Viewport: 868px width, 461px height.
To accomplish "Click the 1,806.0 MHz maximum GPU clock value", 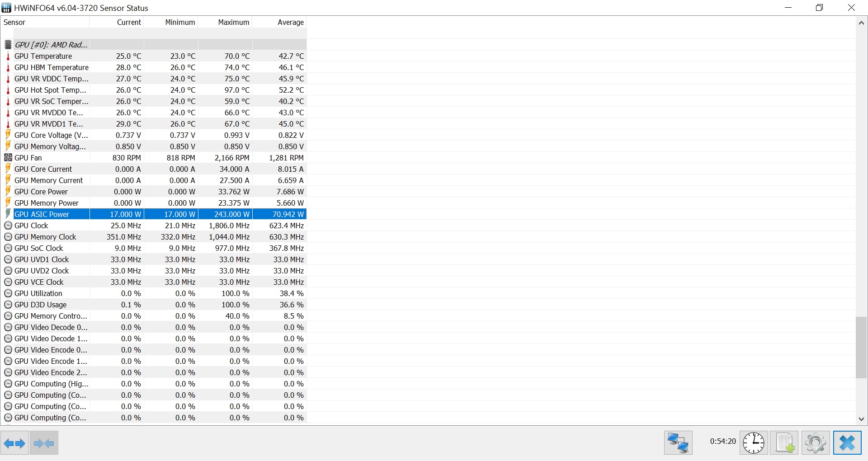I will point(229,226).
